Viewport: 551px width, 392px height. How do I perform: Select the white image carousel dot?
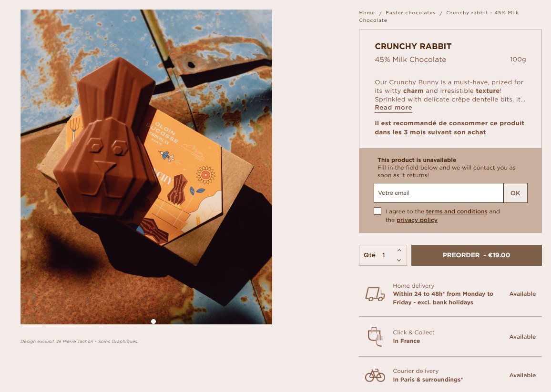[153, 322]
